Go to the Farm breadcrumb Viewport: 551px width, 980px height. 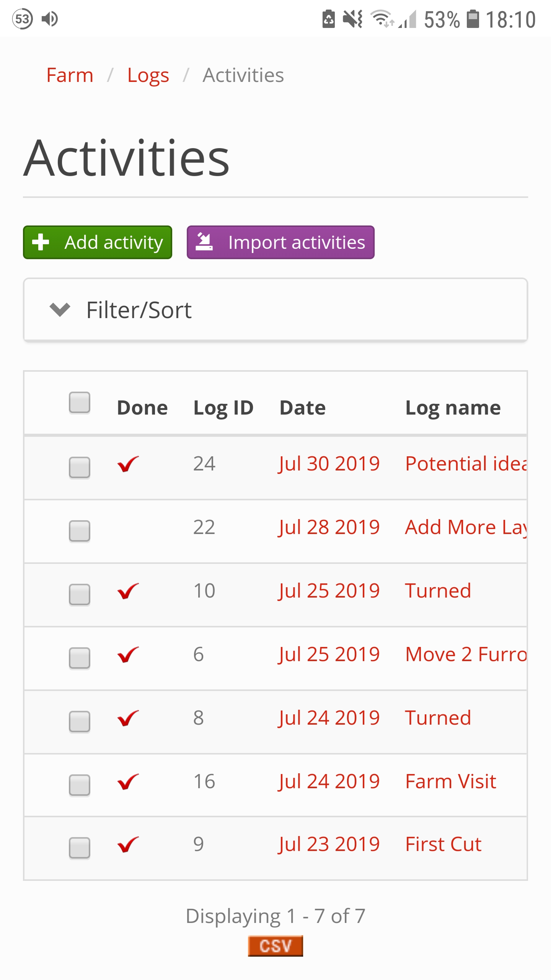(70, 75)
